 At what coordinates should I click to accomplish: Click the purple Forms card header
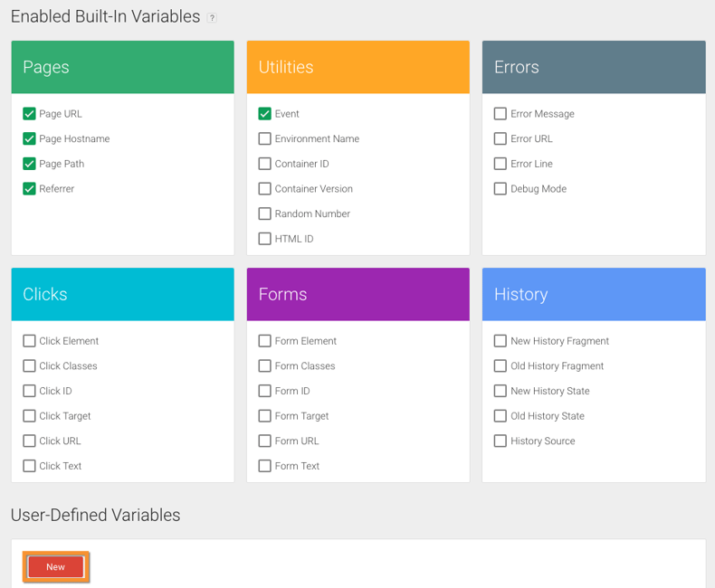(357, 294)
